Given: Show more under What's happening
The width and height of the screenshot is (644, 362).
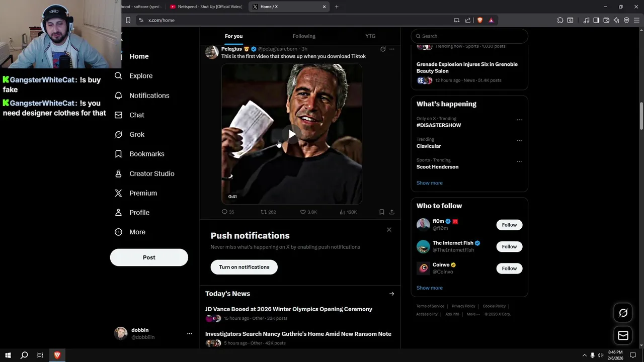Looking at the screenshot, I should [x=430, y=183].
